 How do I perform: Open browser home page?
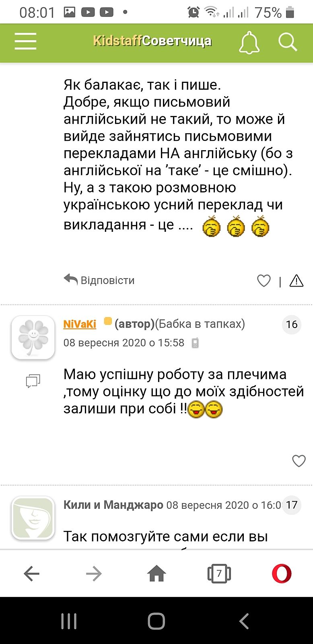point(156,574)
